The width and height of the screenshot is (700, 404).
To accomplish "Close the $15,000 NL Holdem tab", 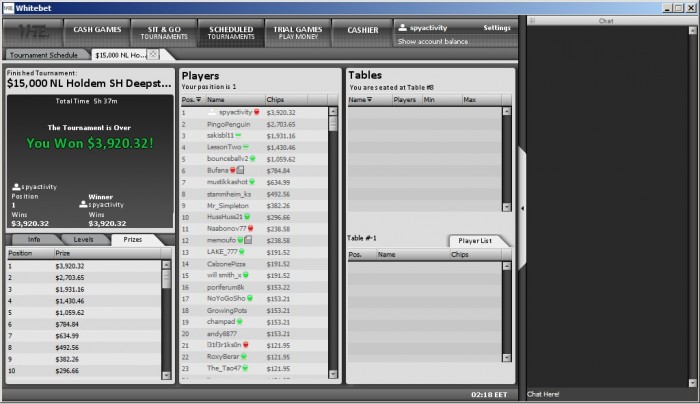I will [153, 54].
